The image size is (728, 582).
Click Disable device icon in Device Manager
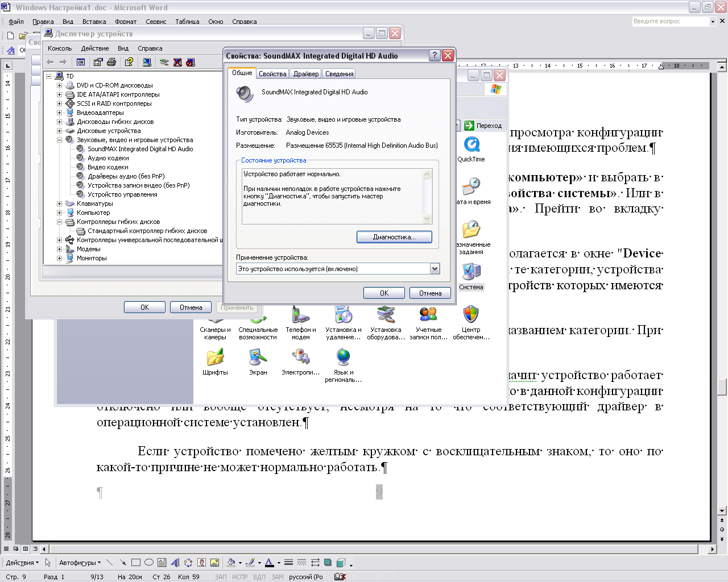[x=191, y=62]
